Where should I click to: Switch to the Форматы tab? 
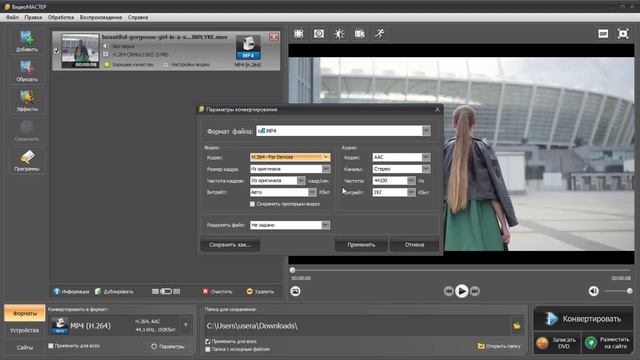click(25, 313)
